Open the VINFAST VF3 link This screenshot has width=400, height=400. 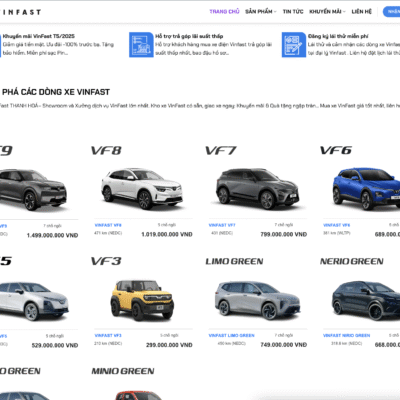click(x=108, y=336)
